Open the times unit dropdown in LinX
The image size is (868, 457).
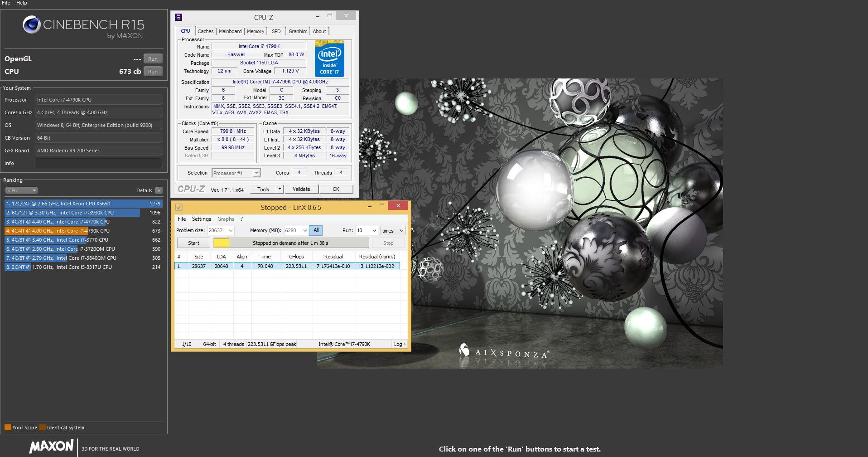(x=393, y=230)
